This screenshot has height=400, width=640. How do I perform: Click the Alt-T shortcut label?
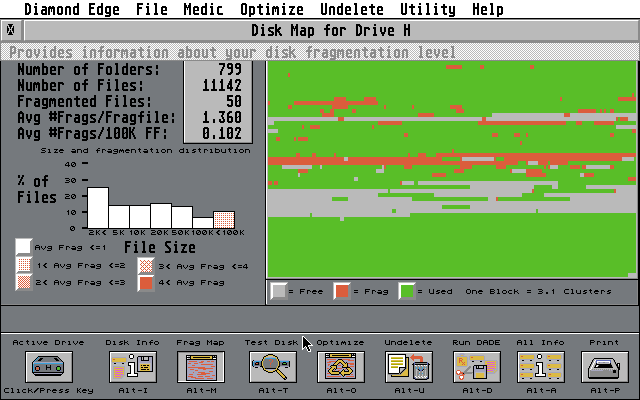coord(273,391)
